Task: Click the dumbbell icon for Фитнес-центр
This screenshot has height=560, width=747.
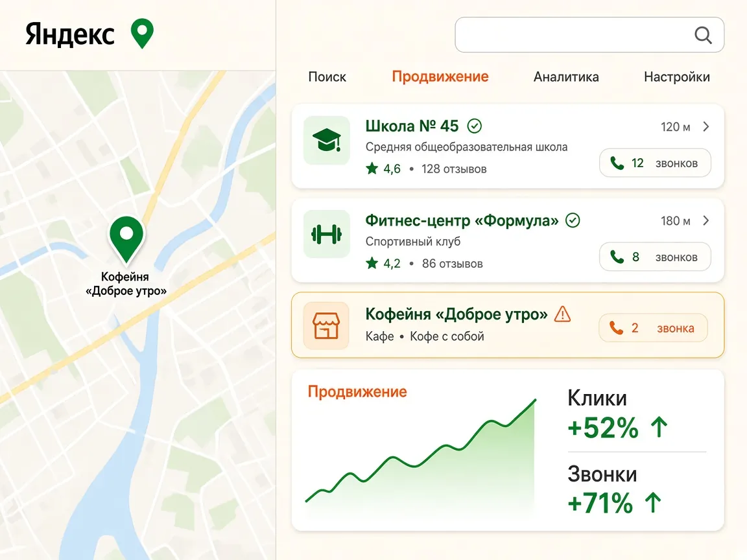Action: point(327,234)
